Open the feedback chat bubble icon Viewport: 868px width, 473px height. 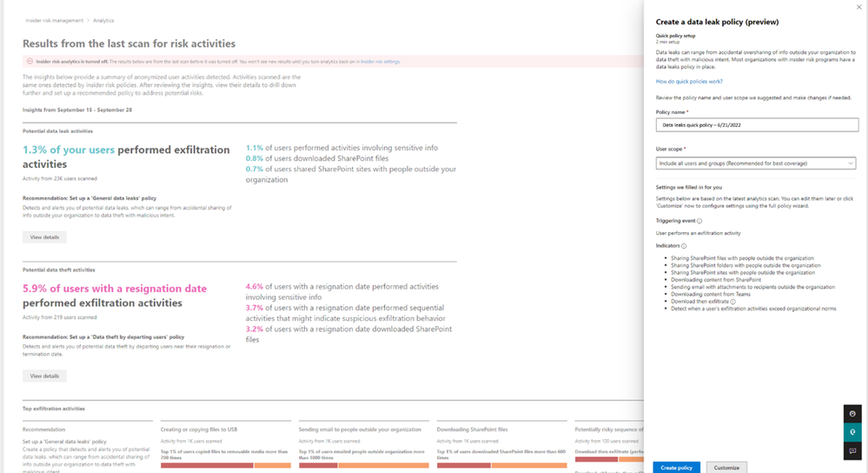[x=852, y=451]
